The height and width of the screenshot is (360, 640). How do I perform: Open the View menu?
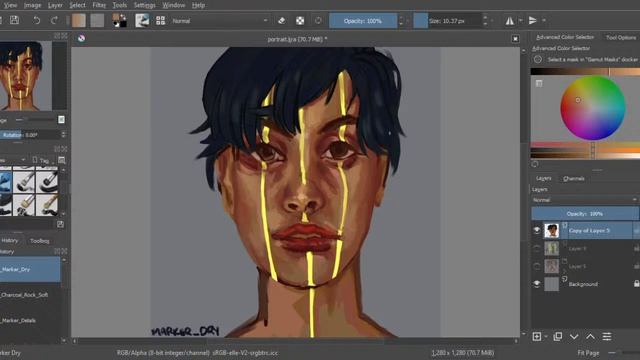[10, 5]
